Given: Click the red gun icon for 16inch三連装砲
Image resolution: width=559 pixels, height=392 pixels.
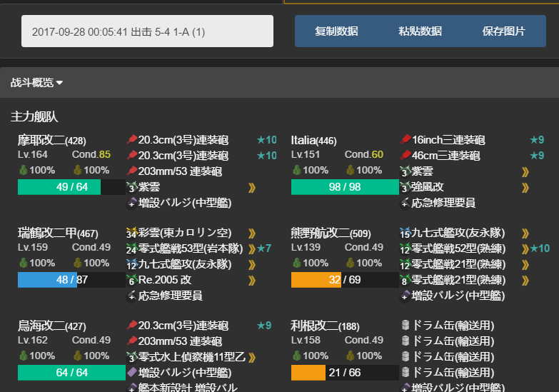Looking at the screenshot, I should click(406, 139).
